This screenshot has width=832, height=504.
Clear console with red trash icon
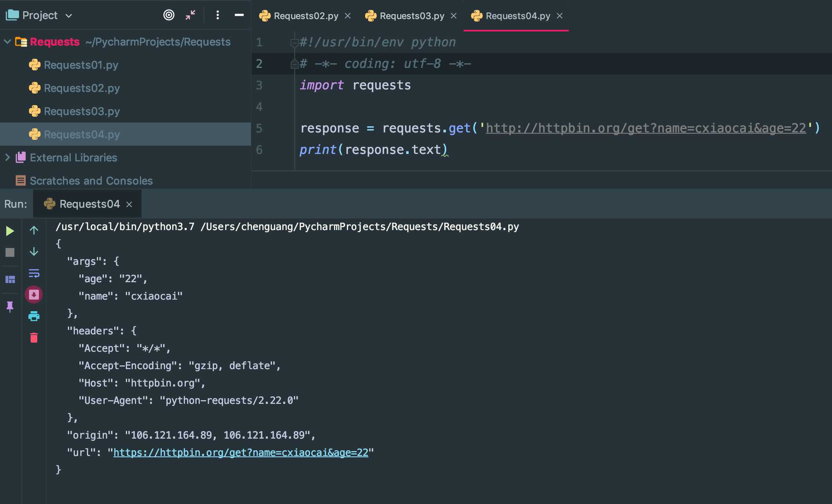(34, 338)
